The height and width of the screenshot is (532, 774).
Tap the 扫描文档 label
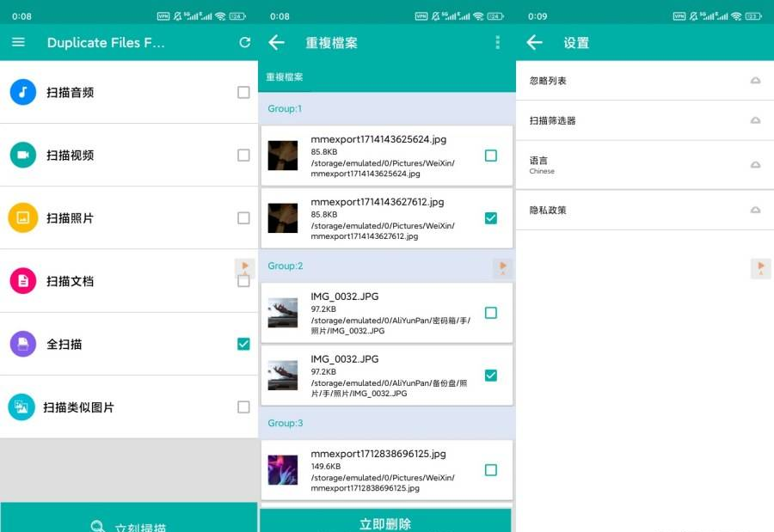tap(71, 281)
